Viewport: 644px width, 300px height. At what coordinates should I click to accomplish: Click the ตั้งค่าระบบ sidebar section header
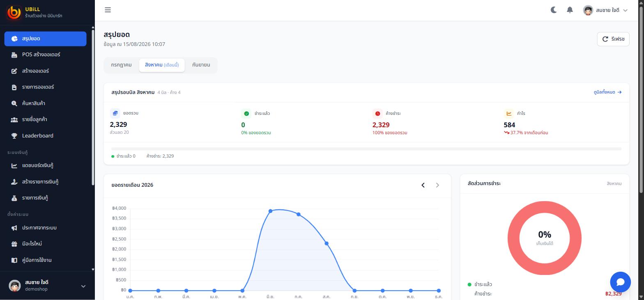pos(18,215)
